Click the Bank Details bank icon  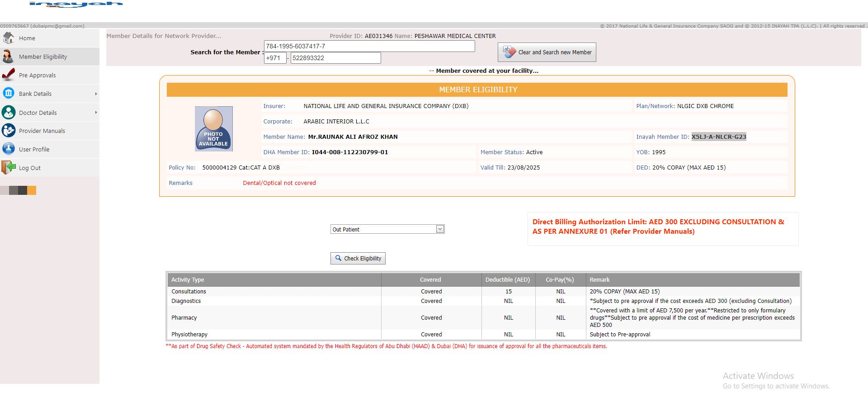click(8, 93)
